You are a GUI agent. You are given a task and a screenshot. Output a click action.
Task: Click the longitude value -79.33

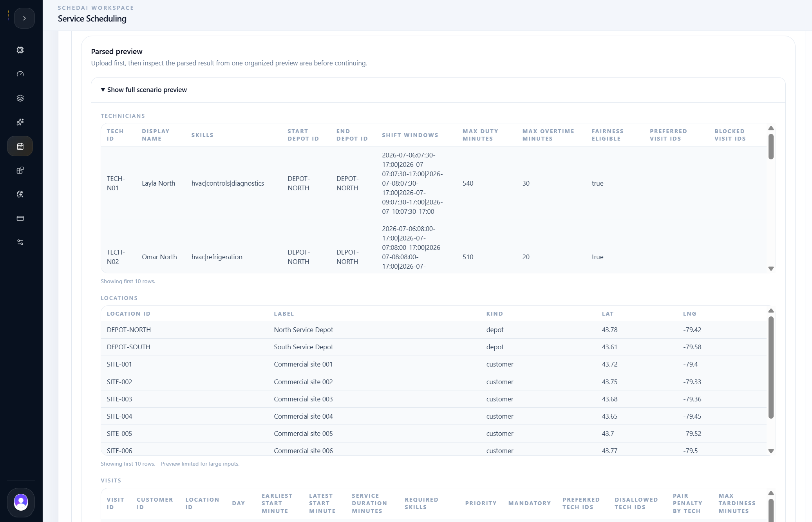point(692,382)
